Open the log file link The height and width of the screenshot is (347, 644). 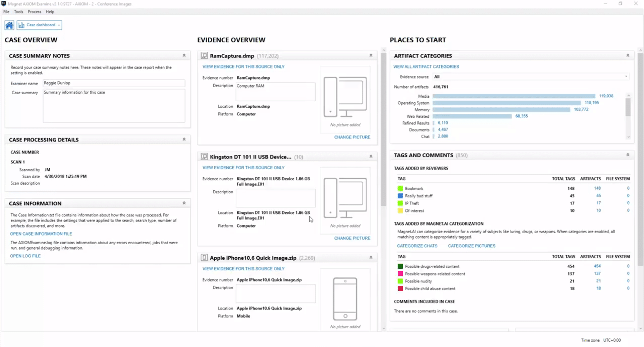click(25, 256)
